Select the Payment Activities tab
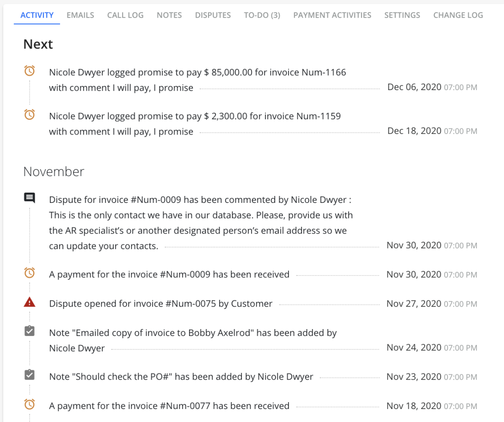The width and height of the screenshot is (504, 422). [332, 15]
